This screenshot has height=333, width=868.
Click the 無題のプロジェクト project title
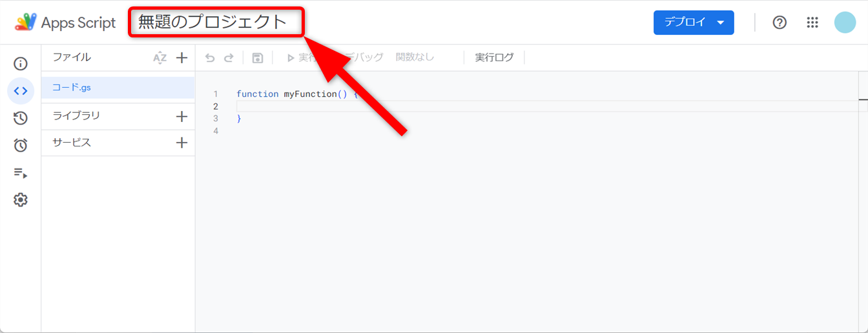pyautogui.click(x=212, y=22)
